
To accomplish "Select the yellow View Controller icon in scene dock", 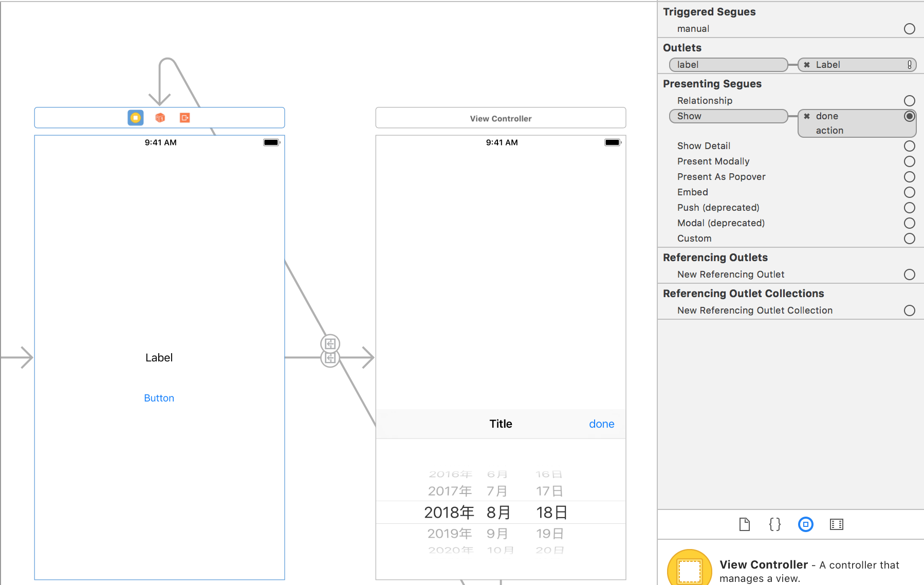I will [135, 118].
